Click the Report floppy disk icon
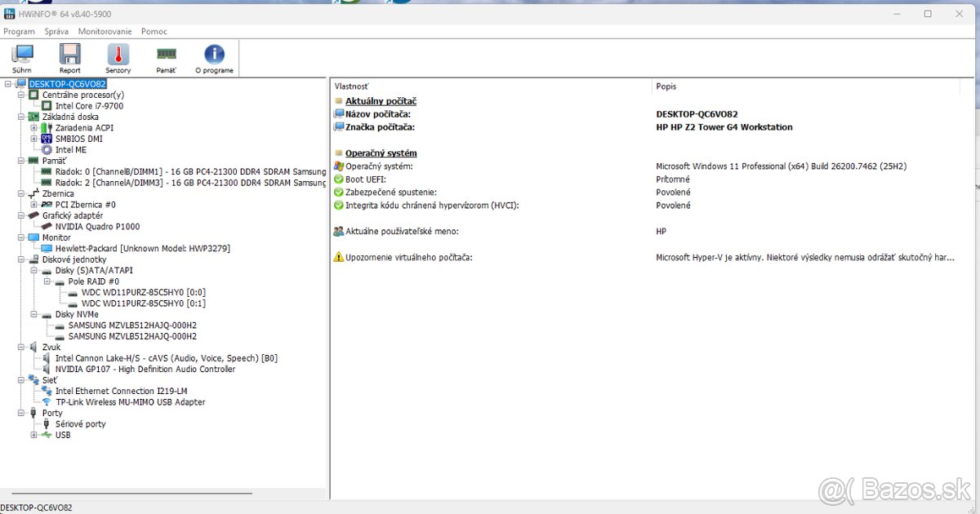Screen dimensions: 980x514 (x=69, y=58)
